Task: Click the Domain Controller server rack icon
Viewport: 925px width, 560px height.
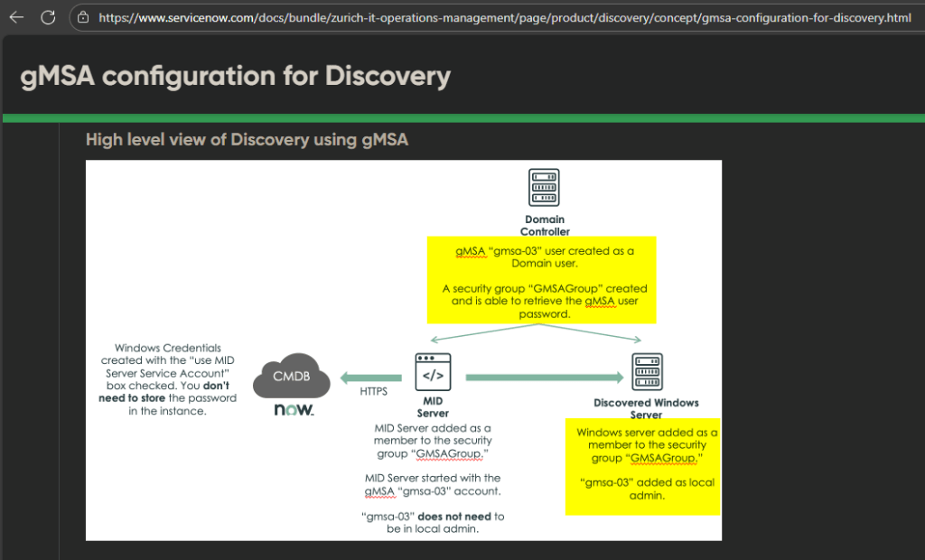Action: pyautogui.click(x=544, y=188)
